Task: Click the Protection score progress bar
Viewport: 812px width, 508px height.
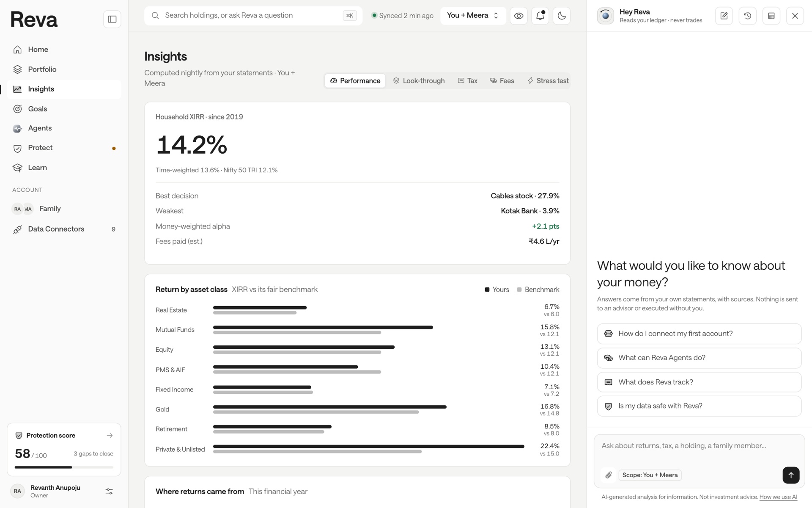Action: pyautogui.click(x=64, y=467)
